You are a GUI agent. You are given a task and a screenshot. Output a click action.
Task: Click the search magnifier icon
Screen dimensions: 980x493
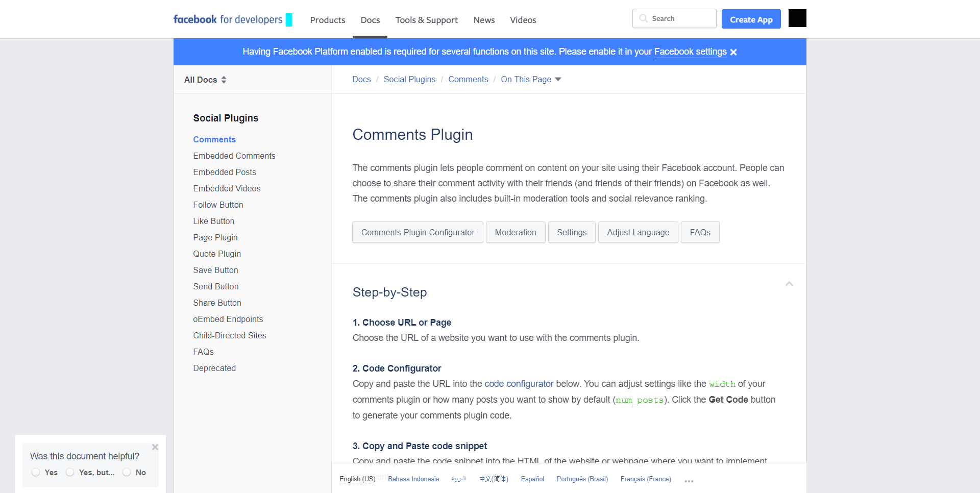(x=644, y=18)
